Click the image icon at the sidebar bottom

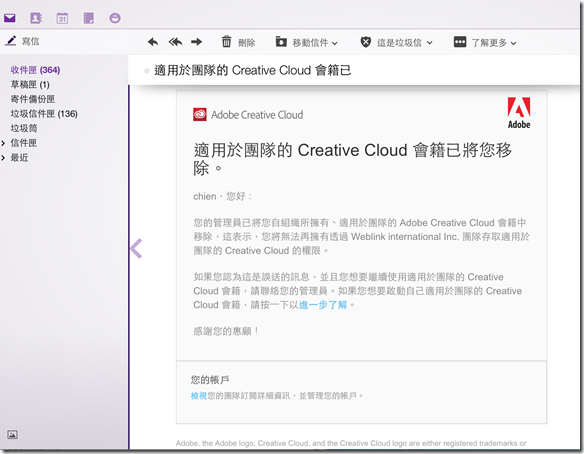tap(12, 435)
